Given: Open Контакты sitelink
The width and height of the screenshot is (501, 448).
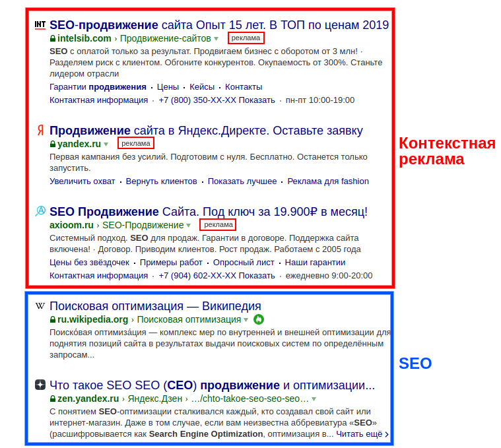Looking at the screenshot, I should (244, 87).
